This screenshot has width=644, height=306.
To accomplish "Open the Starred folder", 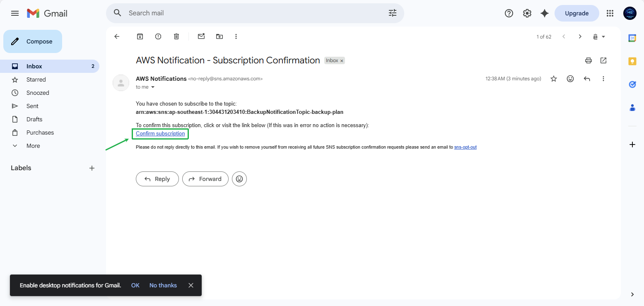I will point(50,80).
